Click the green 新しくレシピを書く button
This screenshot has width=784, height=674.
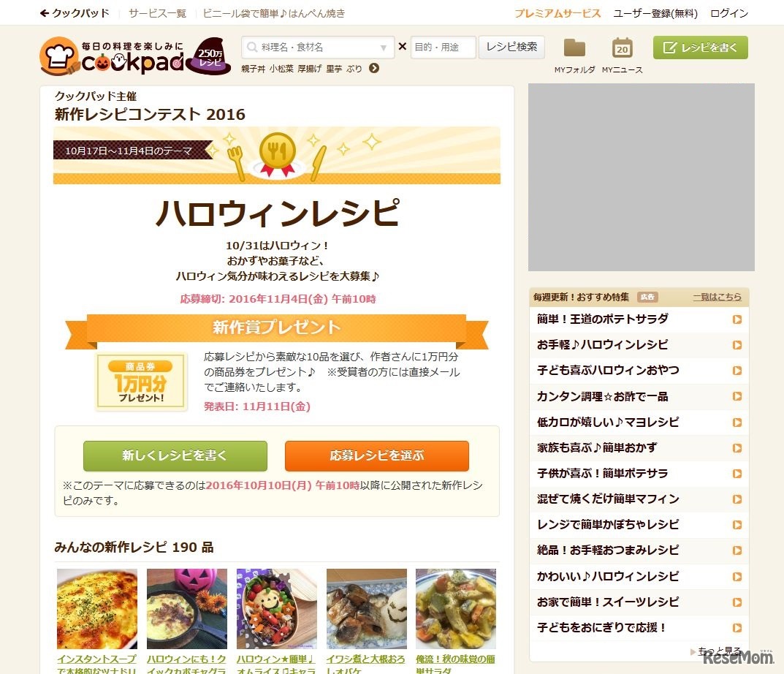(176, 455)
